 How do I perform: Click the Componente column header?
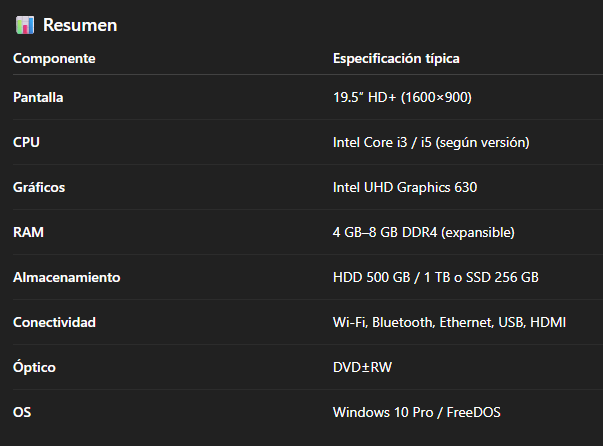54,59
